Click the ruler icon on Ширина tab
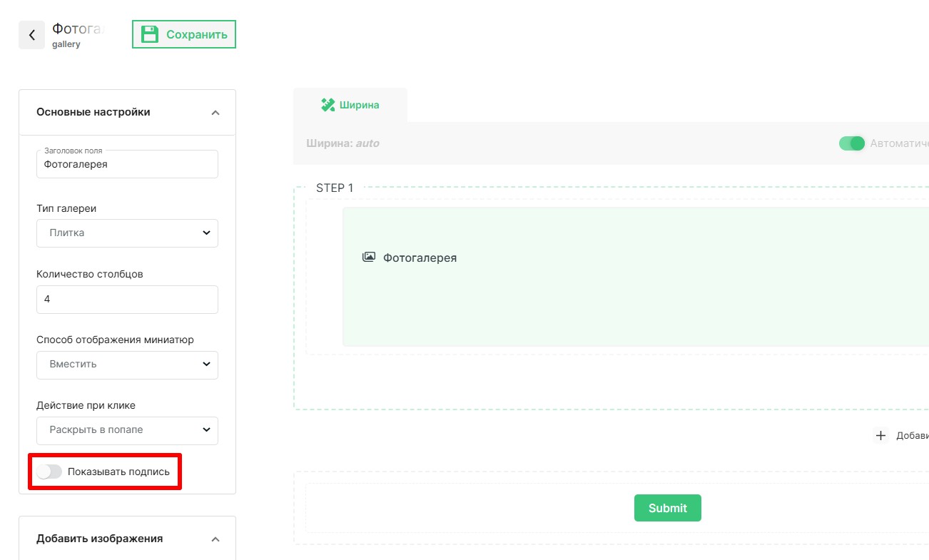929x560 pixels. point(328,105)
